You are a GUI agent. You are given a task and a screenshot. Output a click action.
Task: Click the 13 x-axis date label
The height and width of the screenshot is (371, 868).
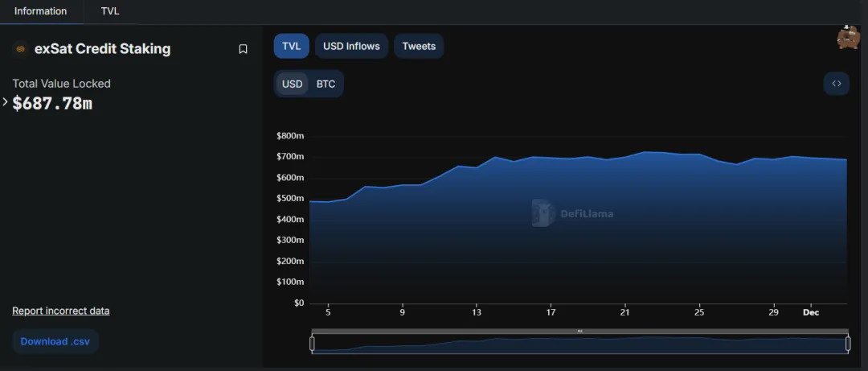tap(477, 312)
